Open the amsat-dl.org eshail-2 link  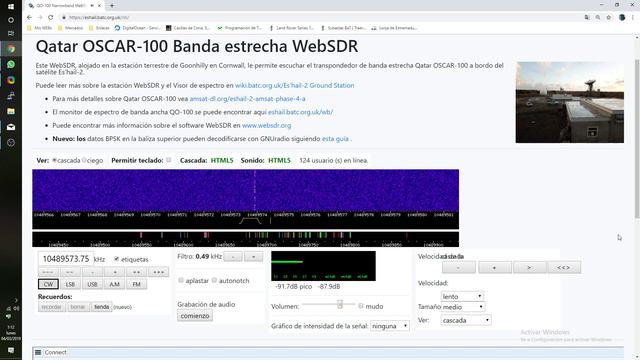coord(247,99)
